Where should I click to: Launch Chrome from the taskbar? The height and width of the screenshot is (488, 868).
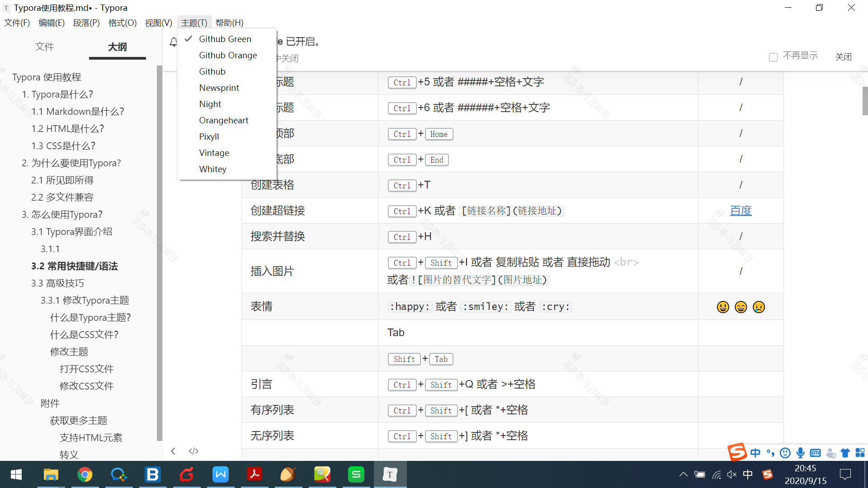point(85,474)
